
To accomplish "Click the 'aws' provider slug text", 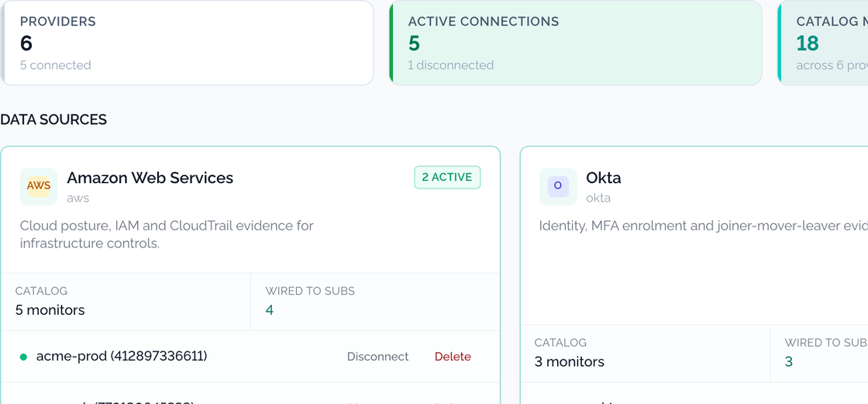I will tap(78, 198).
